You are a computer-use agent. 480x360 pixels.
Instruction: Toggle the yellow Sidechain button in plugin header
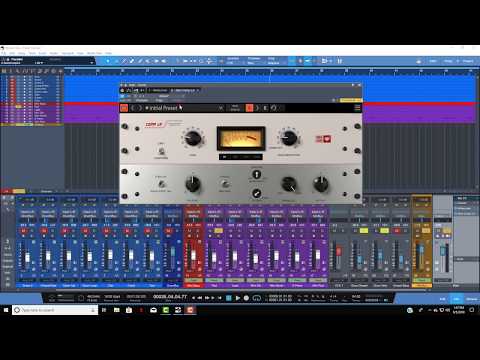click(350, 100)
